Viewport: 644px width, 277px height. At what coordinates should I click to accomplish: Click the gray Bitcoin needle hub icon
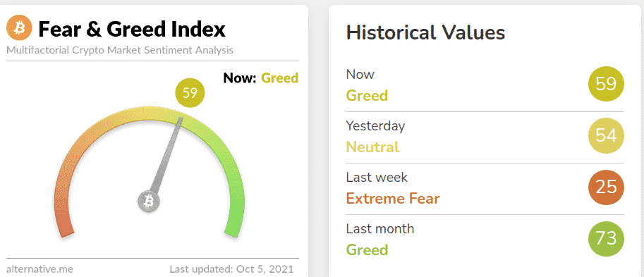148,202
